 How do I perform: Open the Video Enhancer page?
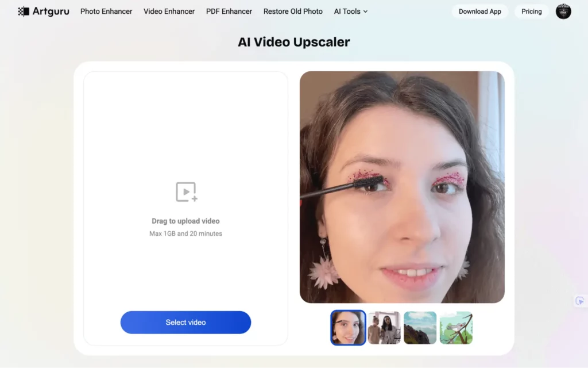pyautogui.click(x=169, y=11)
